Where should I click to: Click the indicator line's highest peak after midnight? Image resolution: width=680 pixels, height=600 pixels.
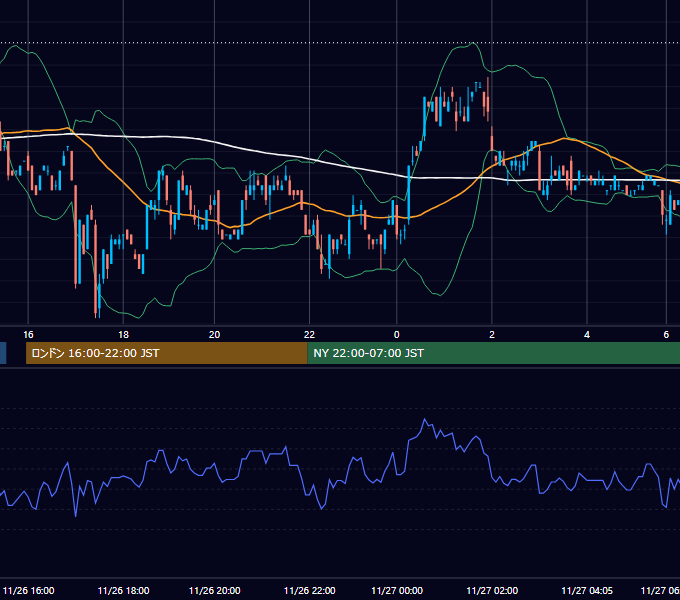[425, 419]
